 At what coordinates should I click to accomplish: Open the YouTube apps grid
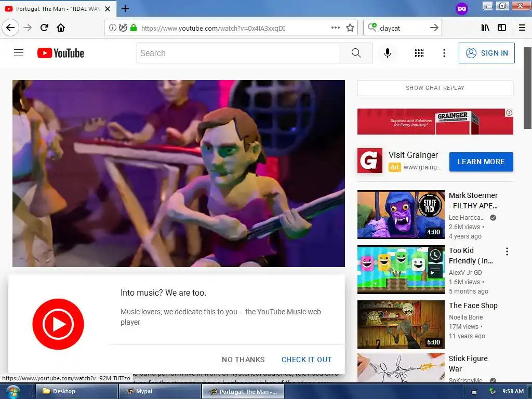coord(419,53)
